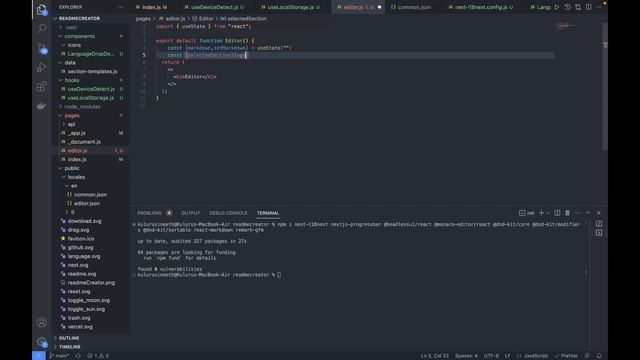Screen dimensions: 640x360
Task: Open editor more actions ellipsis
Action: pos(599,7)
